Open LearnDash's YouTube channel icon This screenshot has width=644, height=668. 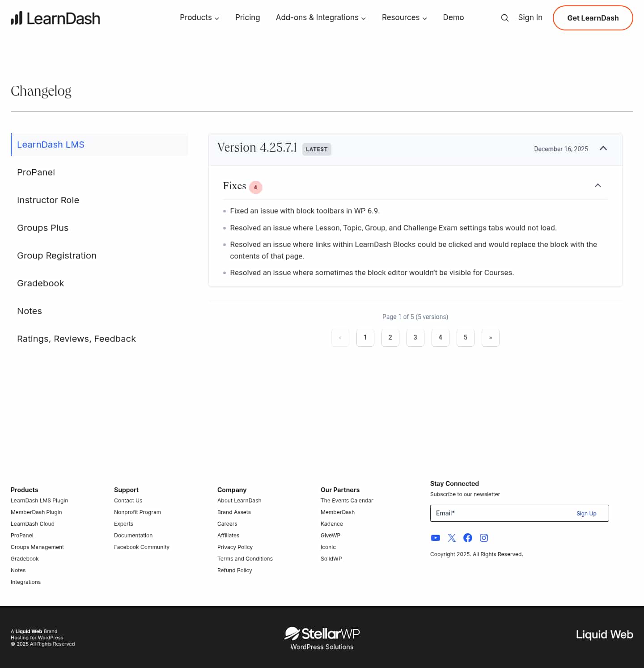point(435,538)
